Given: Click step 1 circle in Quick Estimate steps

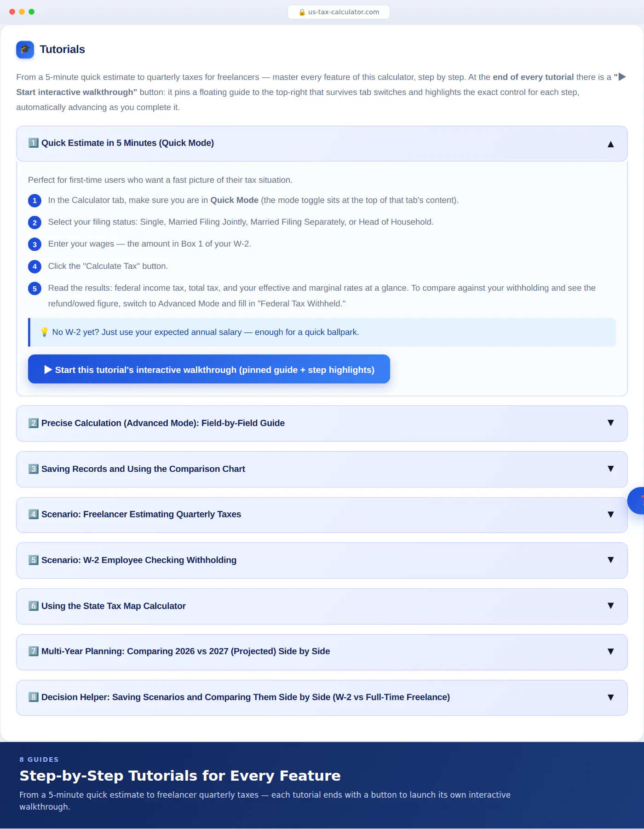Looking at the screenshot, I should pos(34,201).
